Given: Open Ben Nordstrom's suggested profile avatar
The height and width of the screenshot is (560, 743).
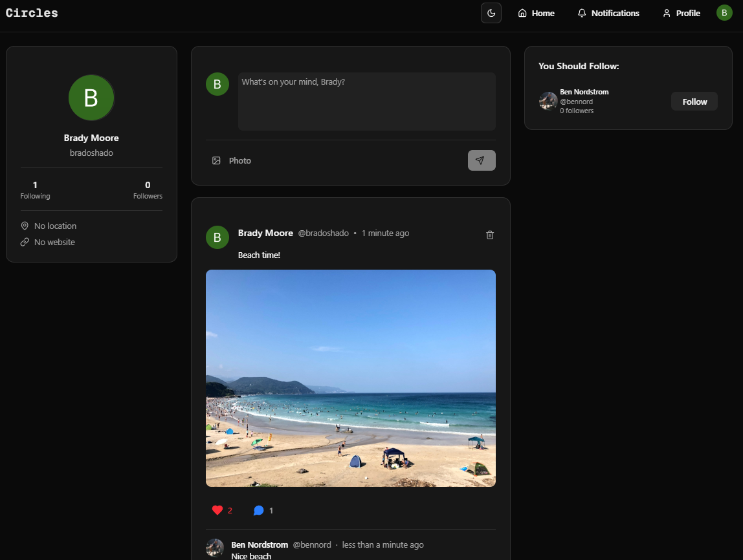Looking at the screenshot, I should 548,101.
